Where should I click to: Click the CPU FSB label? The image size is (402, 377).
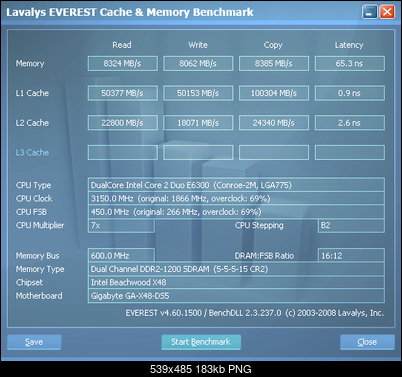coord(31,212)
